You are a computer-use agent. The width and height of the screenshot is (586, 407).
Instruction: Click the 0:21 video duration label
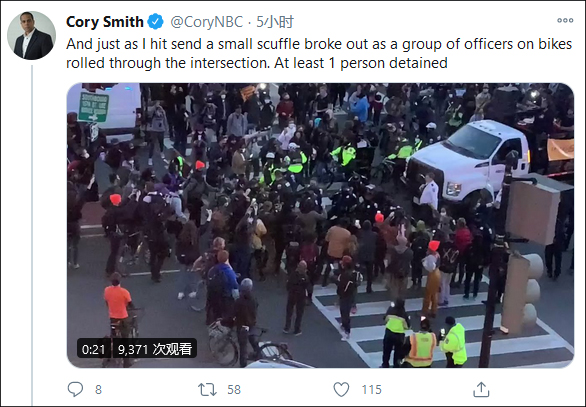point(93,349)
